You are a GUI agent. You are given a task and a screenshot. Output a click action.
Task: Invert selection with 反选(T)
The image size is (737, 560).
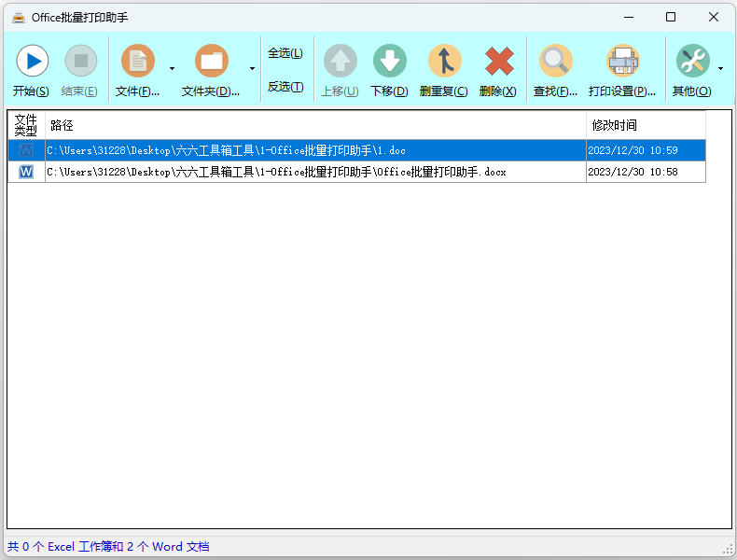[285, 87]
